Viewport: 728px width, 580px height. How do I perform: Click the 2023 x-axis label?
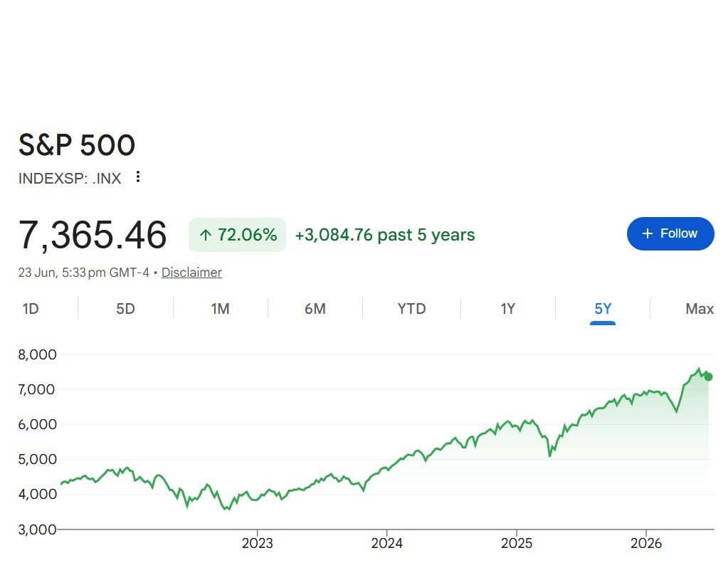pyautogui.click(x=257, y=543)
